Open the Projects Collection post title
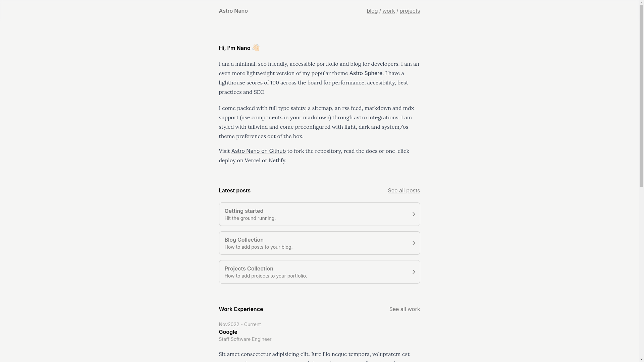The height and width of the screenshot is (362, 644). pyautogui.click(x=249, y=268)
